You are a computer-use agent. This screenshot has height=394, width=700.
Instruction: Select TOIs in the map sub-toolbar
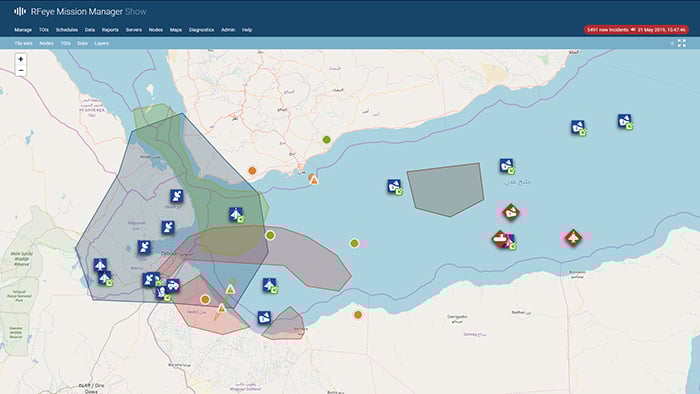click(x=66, y=43)
